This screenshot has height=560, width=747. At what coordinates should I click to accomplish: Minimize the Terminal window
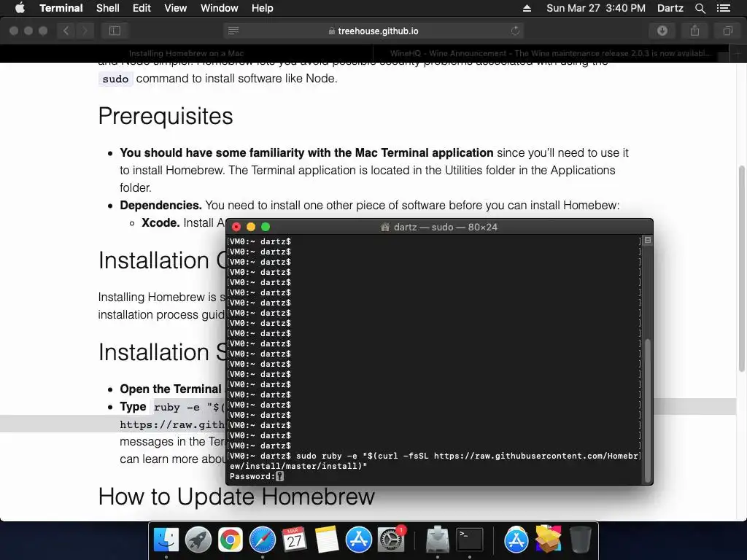click(x=251, y=227)
